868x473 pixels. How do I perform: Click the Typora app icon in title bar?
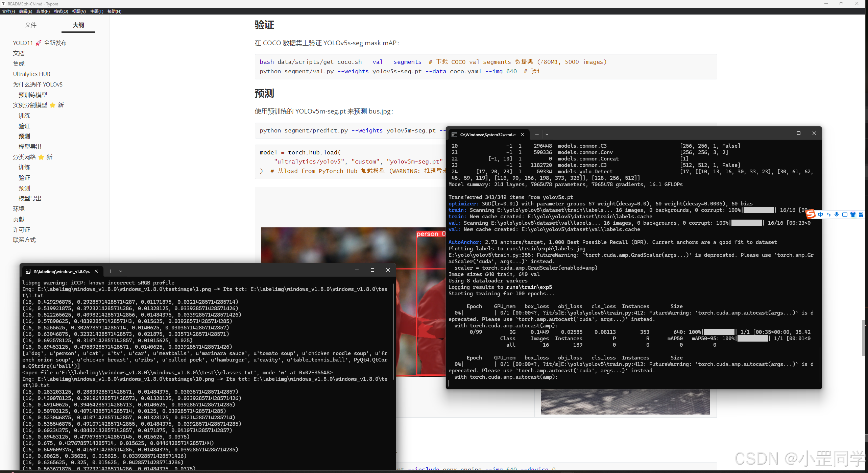(3, 4)
